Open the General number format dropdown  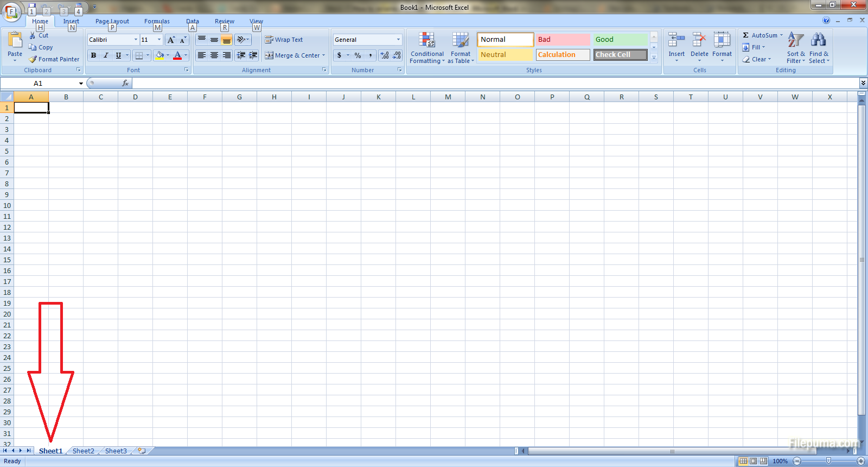398,40
